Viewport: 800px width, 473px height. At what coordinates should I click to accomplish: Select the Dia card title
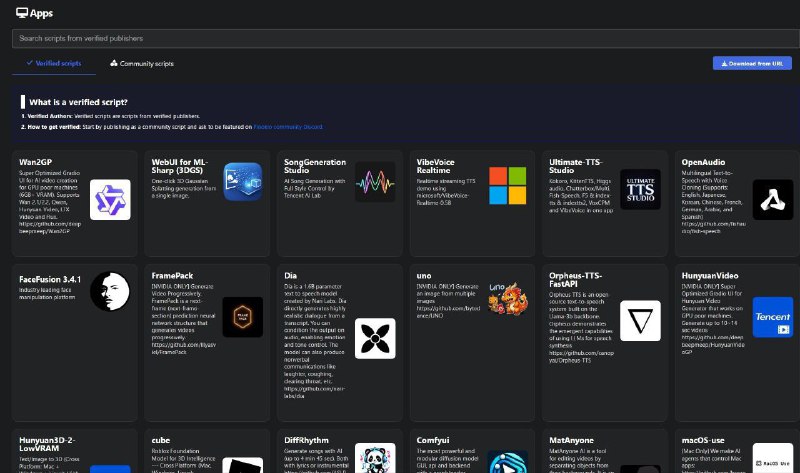tap(290, 276)
